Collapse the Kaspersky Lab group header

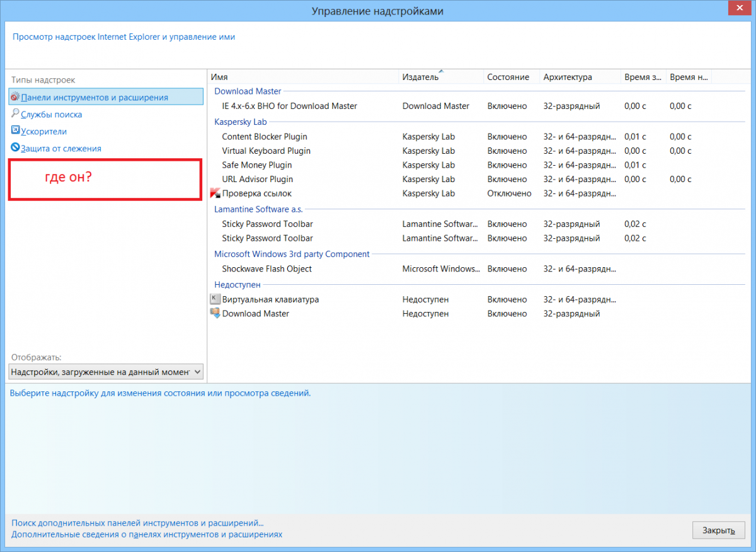[x=241, y=122]
